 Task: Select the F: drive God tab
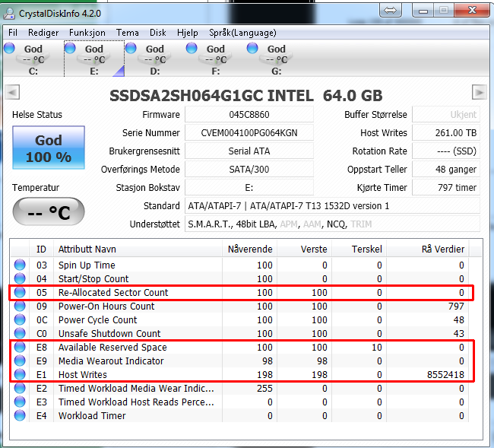pyautogui.click(x=215, y=59)
